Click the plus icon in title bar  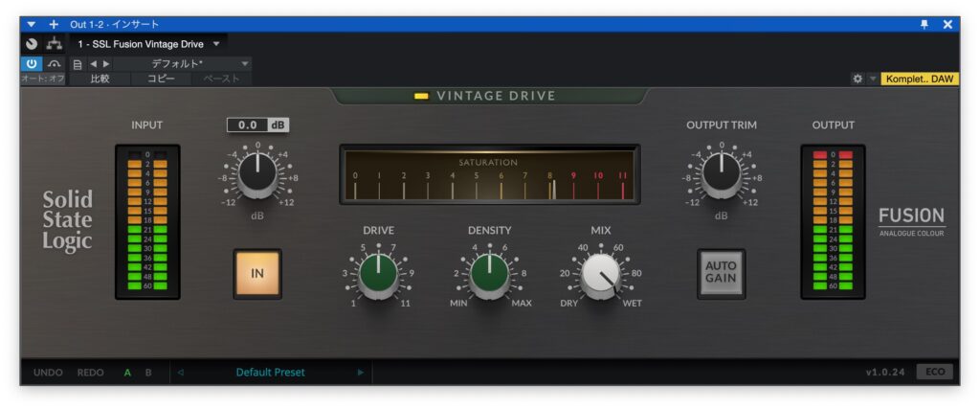click(54, 24)
